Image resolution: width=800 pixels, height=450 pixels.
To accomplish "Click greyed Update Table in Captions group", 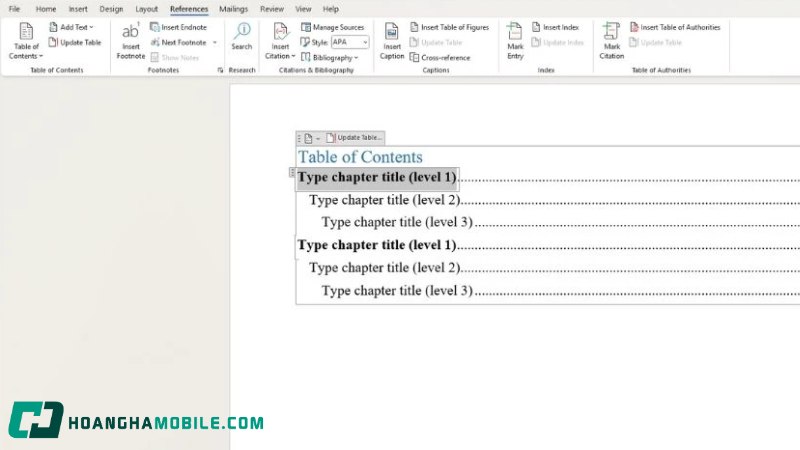I will pyautogui.click(x=436, y=42).
